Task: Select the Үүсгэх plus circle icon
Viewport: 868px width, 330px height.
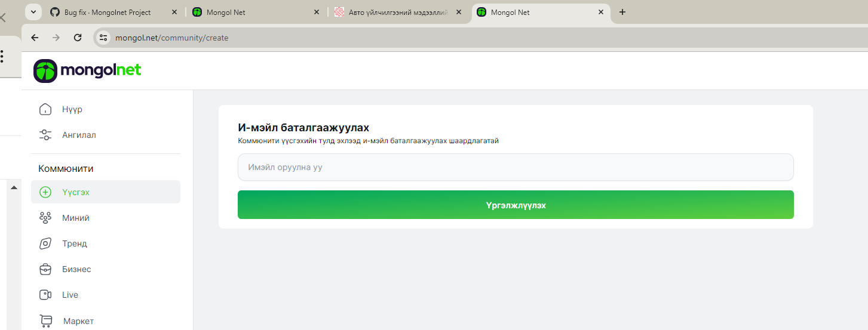Action: (45, 192)
